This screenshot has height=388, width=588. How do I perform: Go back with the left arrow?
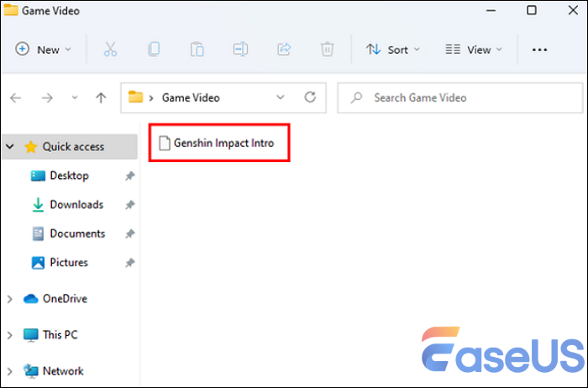[15, 98]
